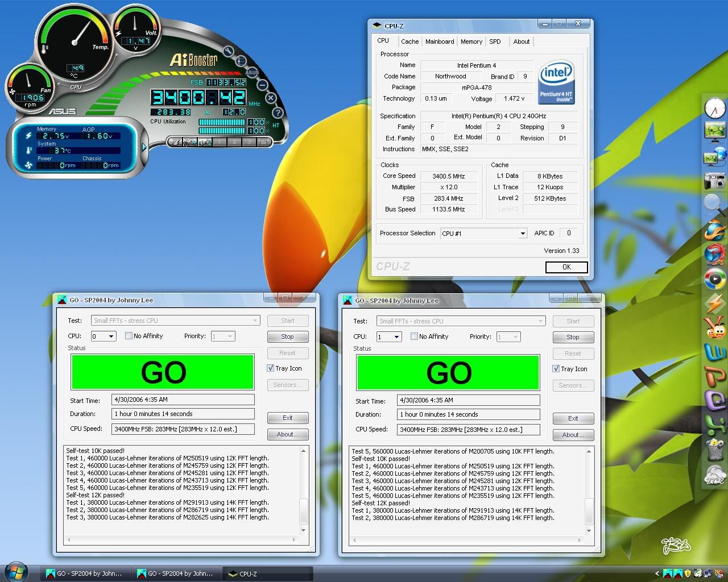Image resolution: width=728 pixels, height=582 pixels.
Task: Open the Memory tab in CPU-Z
Action: (x=471, y=41)
